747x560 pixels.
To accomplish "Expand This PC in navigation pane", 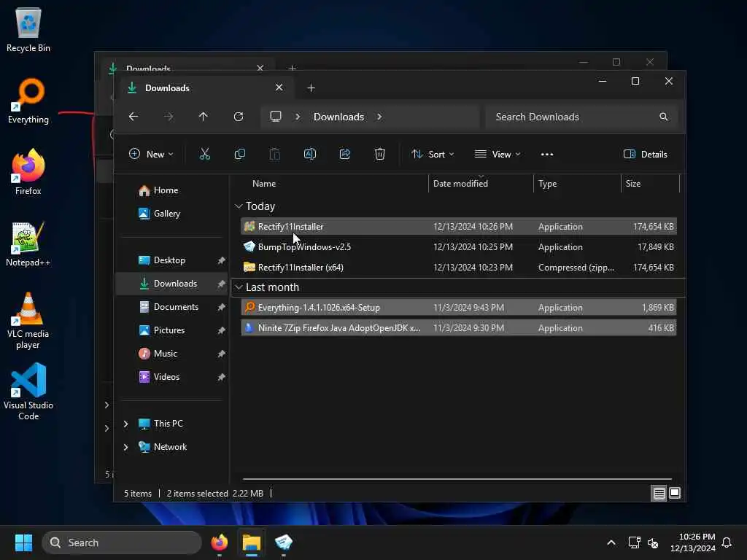I will point(125,424).
